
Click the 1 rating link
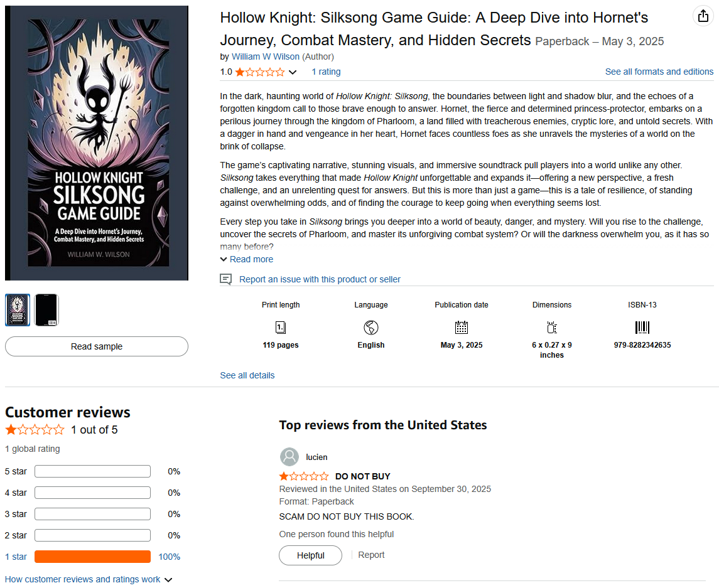click(x=326, y=72)
